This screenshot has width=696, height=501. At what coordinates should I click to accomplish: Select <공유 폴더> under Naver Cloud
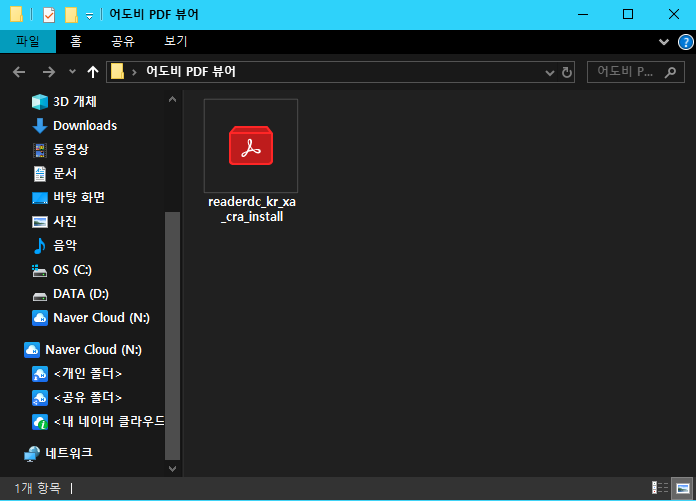pos(87,398)
